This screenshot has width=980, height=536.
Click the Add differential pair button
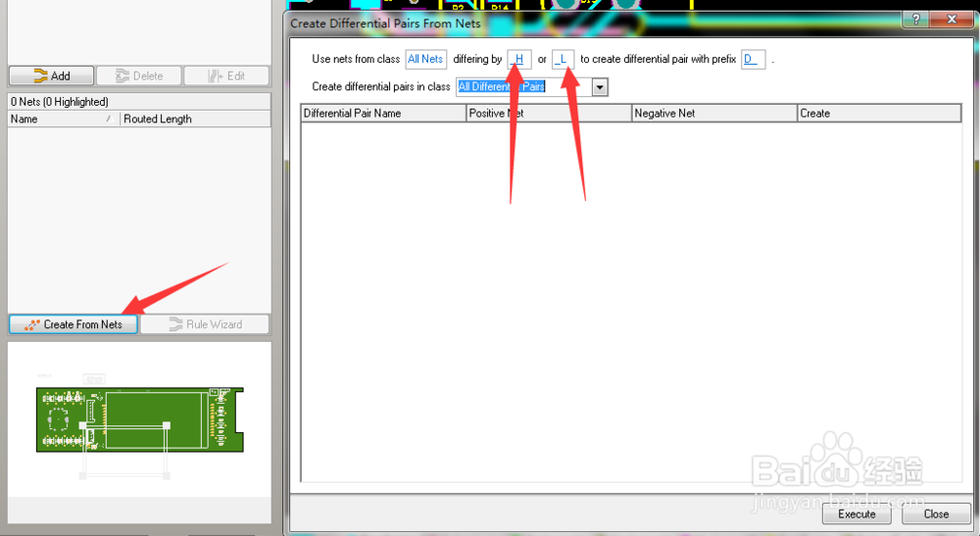point(51,75)
